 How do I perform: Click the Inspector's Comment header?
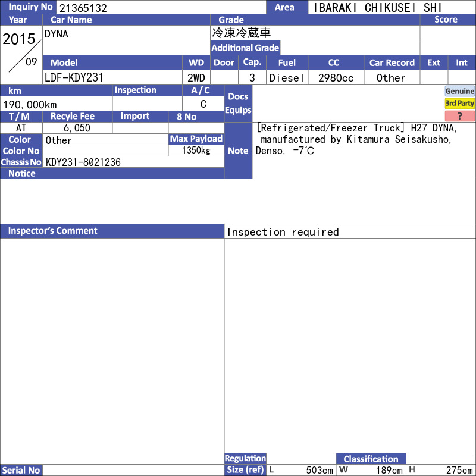point(112,231)
